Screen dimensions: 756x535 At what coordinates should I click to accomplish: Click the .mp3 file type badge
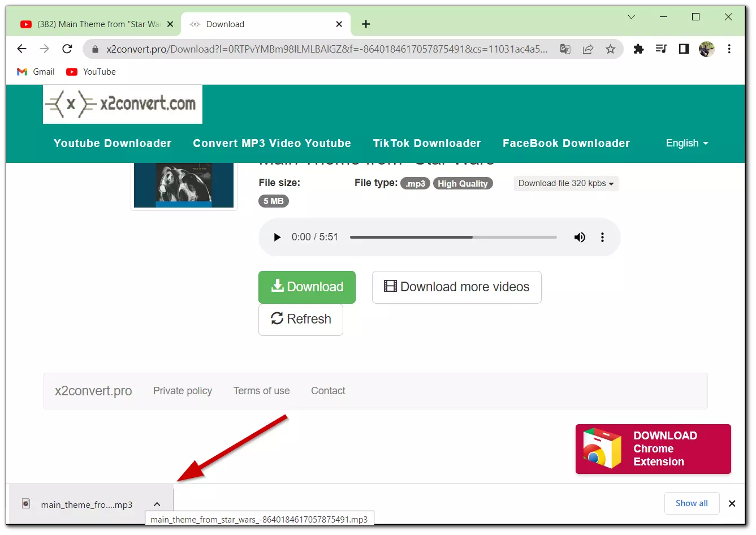pyautogui.click(x=416, y=184)
